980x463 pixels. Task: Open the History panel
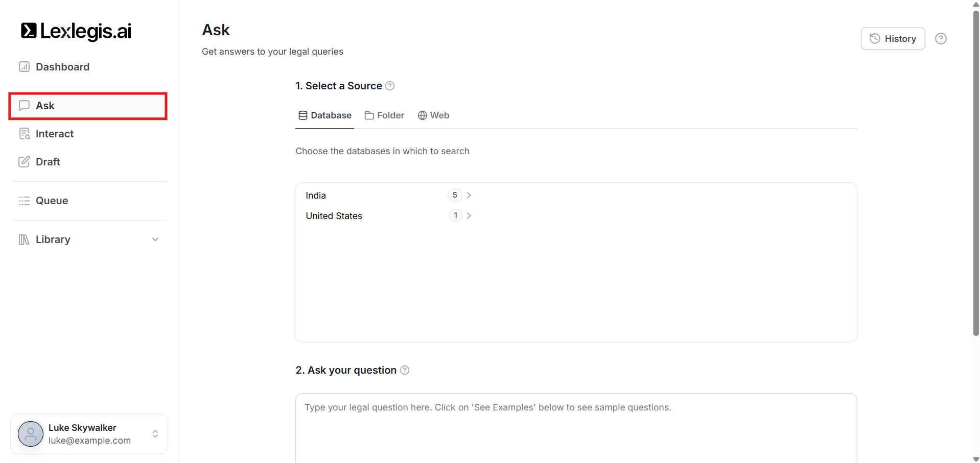coord(893,39)
